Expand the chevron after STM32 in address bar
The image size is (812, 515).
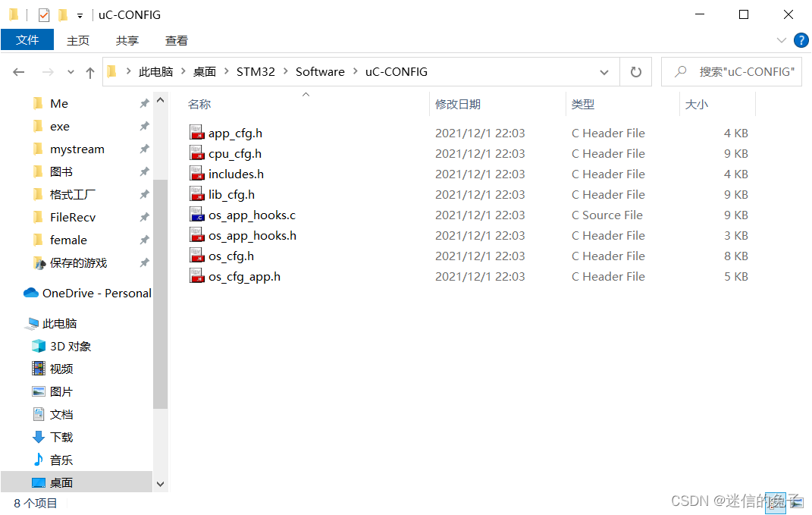[285, 71]
